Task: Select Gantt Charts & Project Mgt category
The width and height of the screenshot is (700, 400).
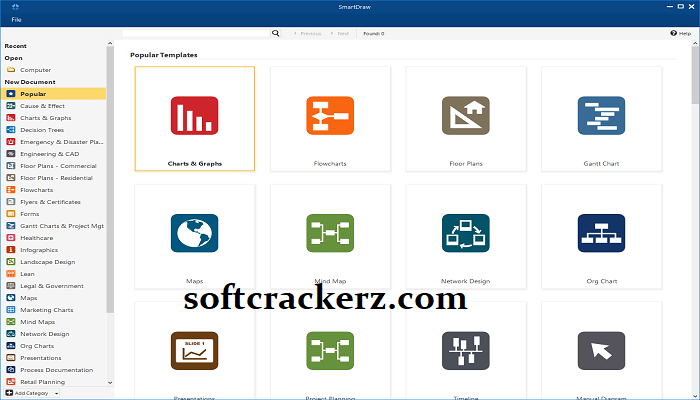Action: pos(54,226)
